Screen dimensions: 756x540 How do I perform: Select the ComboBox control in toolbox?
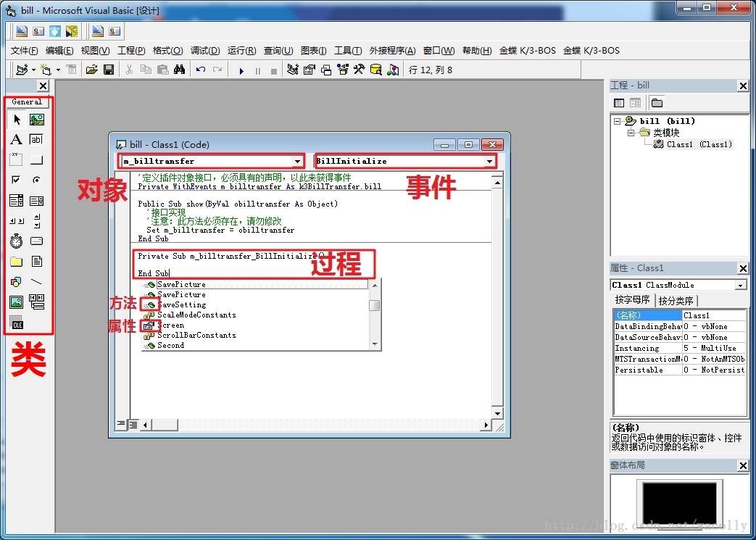click(x=17, y=200)
